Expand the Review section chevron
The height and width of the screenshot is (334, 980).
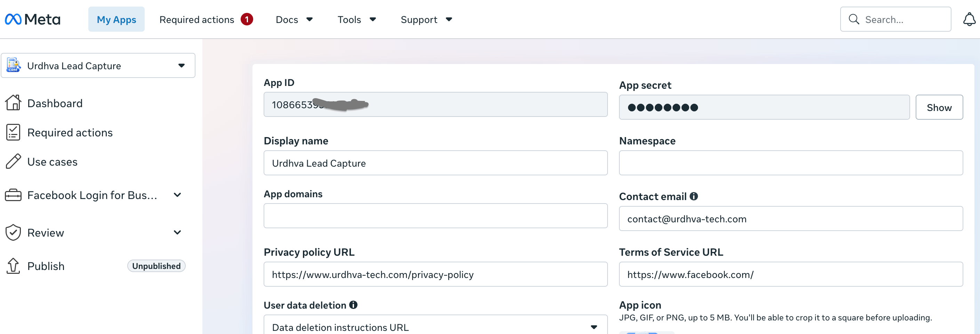177,232
